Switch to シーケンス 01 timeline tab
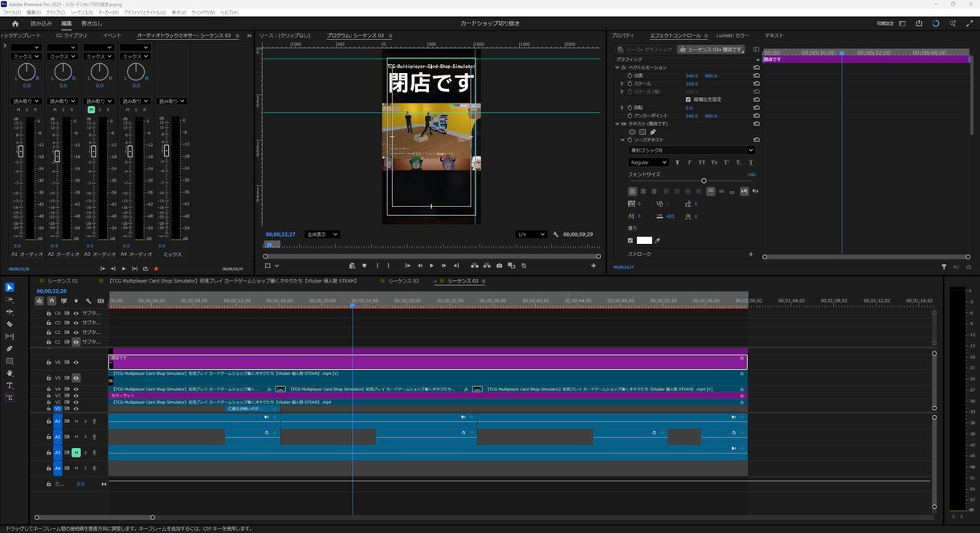This screenshot has width=980, height=533. tap(63, 281)
